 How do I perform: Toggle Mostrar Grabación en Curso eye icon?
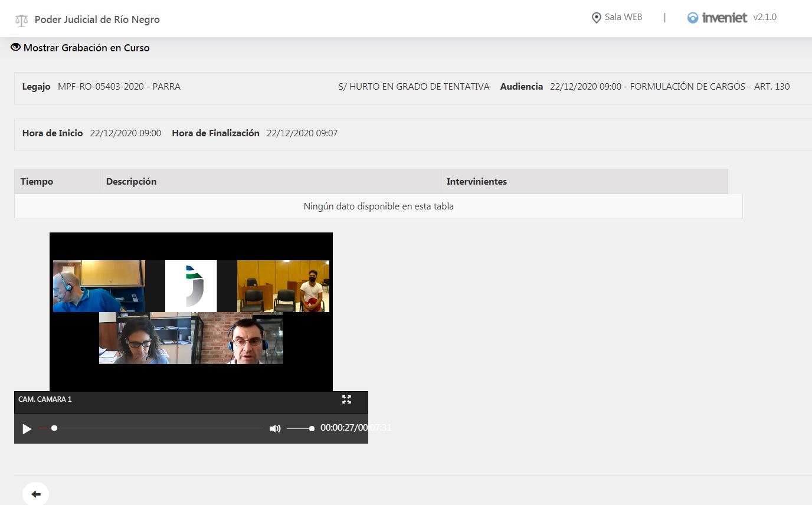tap(16, 47)
